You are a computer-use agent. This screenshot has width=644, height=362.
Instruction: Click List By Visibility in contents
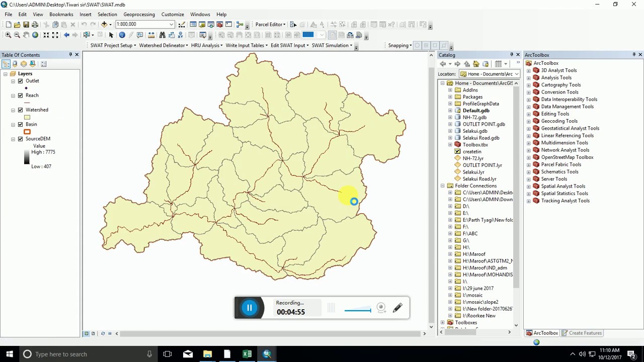(24, 64)
